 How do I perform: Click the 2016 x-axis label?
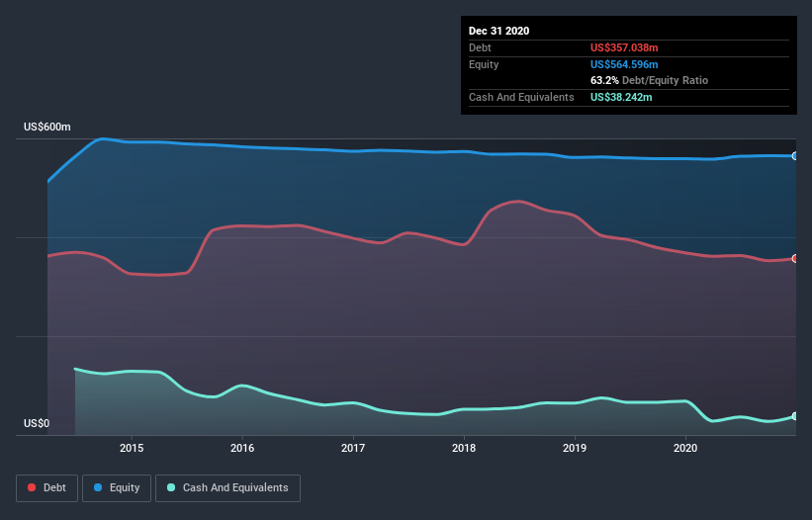(x=242, y=448)
